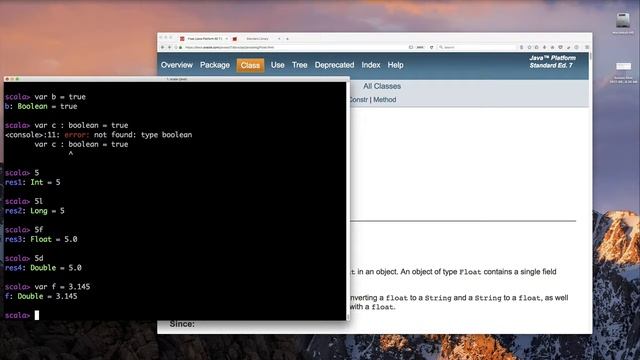This screenshot has height=360, width=640.
Task: Open the Macintosh hard drive desktop icon
Action: click(623, 20)
